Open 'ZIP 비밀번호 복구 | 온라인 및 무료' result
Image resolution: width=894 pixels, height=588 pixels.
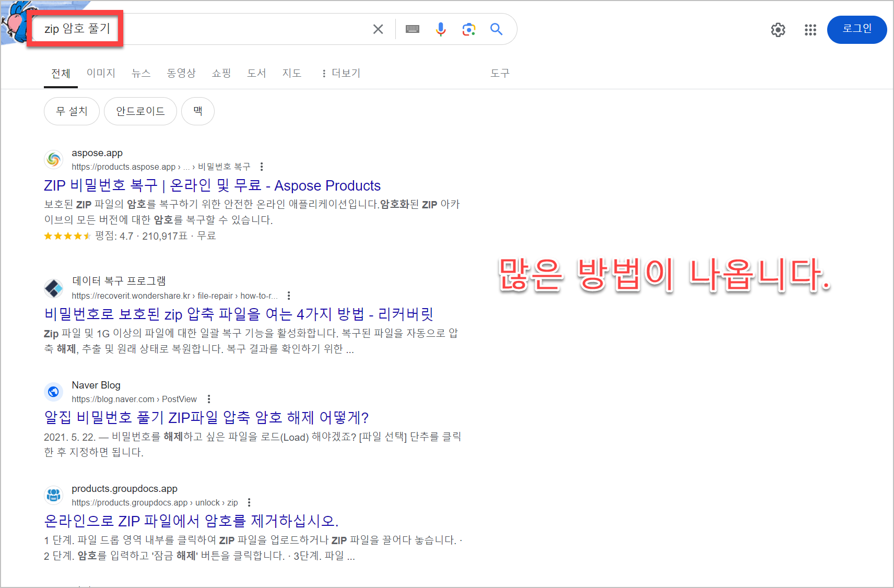pos(212,185)
